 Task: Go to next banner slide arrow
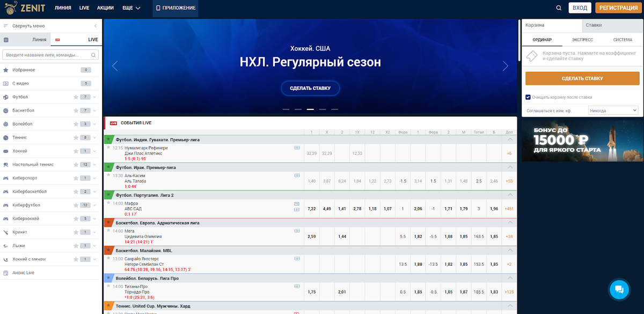click(505, 66)
